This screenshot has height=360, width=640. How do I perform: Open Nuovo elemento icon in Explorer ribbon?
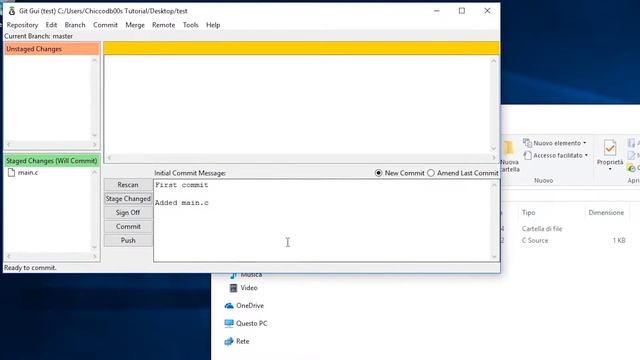click(527, 143)
